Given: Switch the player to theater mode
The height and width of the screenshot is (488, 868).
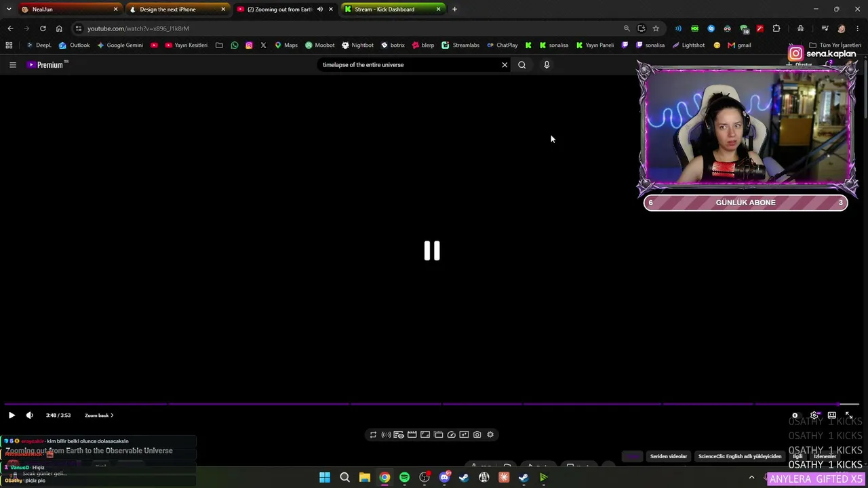Looking at the screenshot, I should (x=831, y=415).
